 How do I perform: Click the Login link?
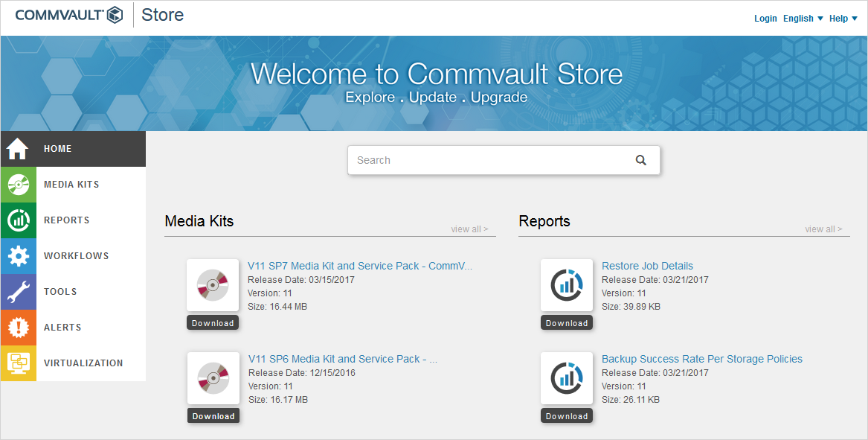[x=765, y=19]
